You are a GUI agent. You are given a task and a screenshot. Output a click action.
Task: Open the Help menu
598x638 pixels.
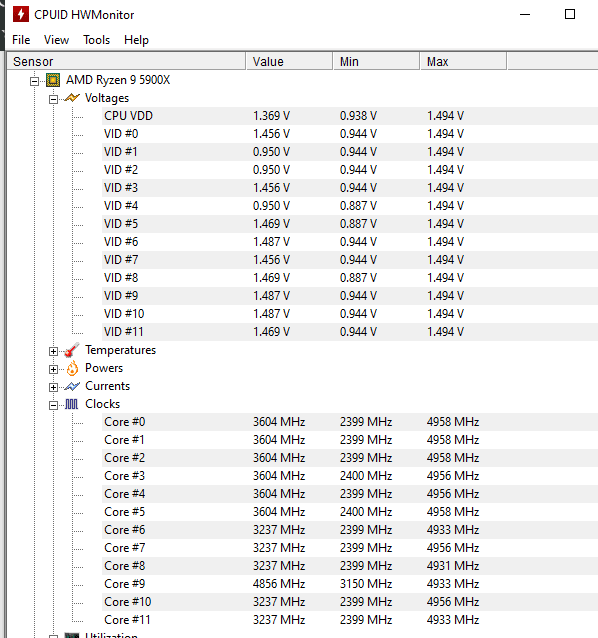tap(136, 40)
